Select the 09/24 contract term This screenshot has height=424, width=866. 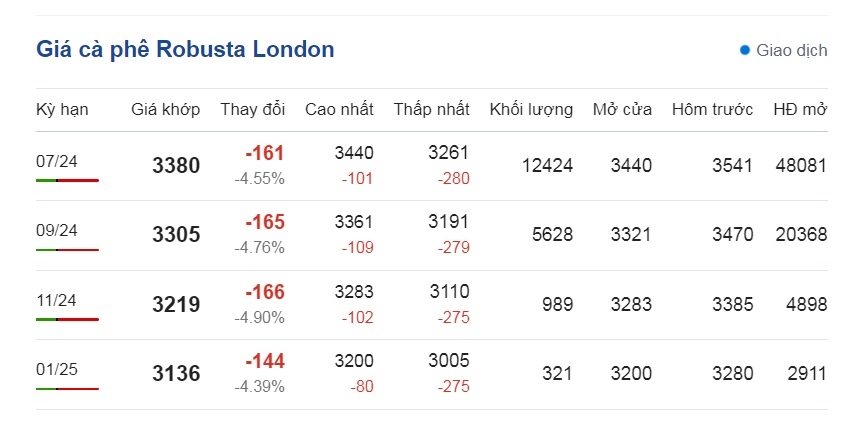[x=57, y=231]
